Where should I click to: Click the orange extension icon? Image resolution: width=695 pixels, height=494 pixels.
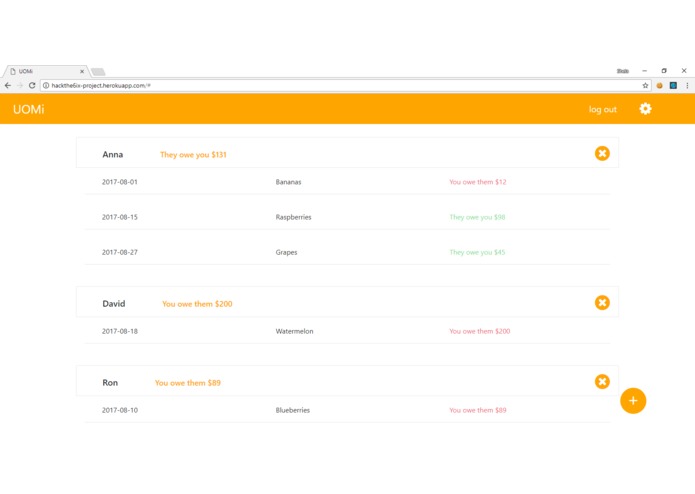coord(660,86)
